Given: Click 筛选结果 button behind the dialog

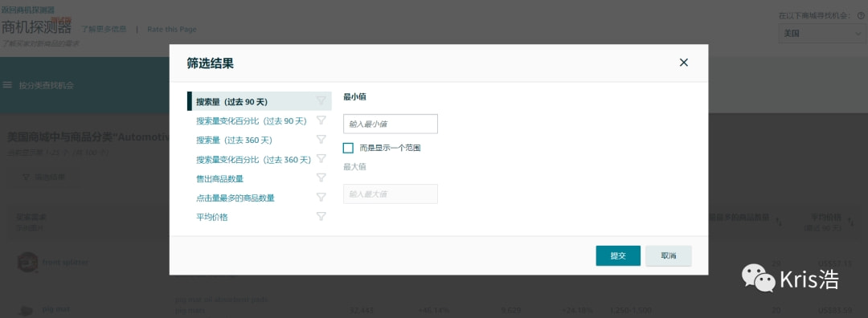Looking at the screenshot, I should 44,177.
